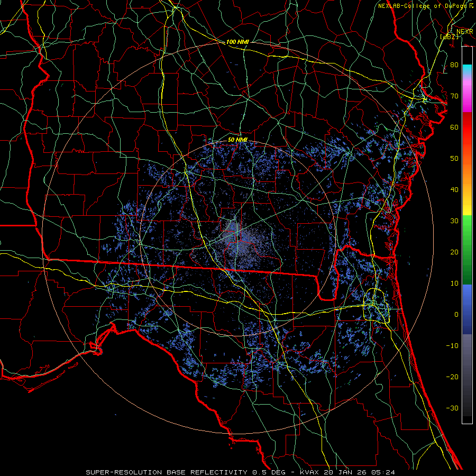Click the 10 value on the dBZ scale

click(454, 283)
